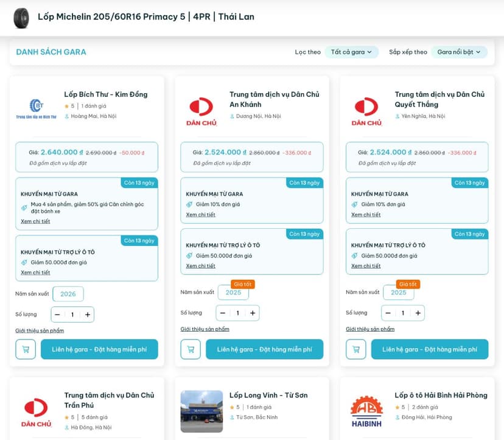The height and width of the screenshot is (440, 504).
Task: Add Dân Chủ Quyết Thắng tire to cart
Action: click(356, 349)
